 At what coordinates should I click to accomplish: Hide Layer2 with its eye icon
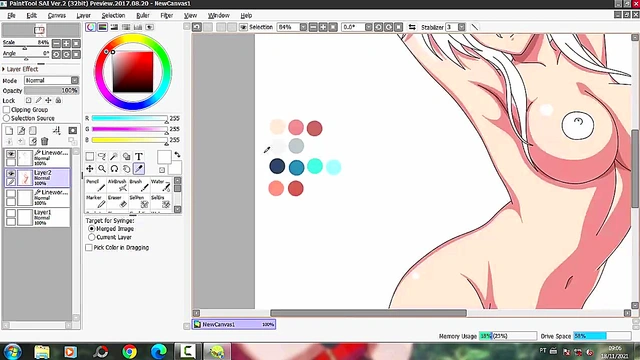click(x=11, y=173)
